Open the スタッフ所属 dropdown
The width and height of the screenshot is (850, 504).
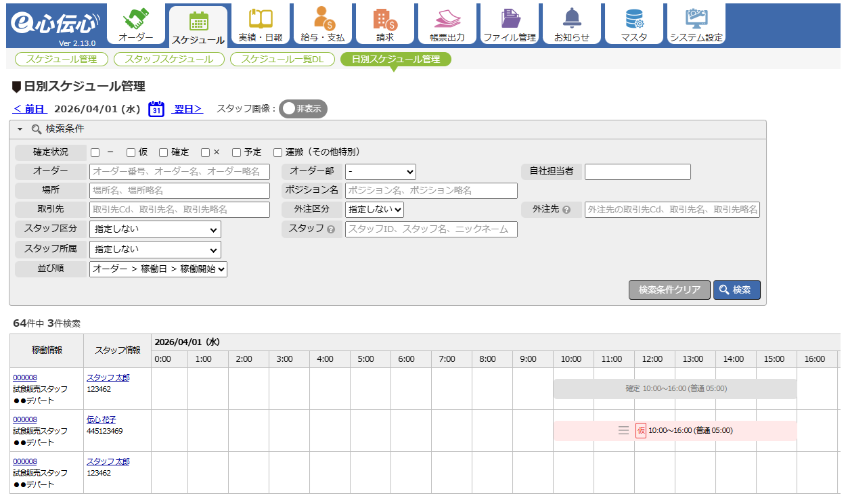pyautogui.click(x=155, y=249)
